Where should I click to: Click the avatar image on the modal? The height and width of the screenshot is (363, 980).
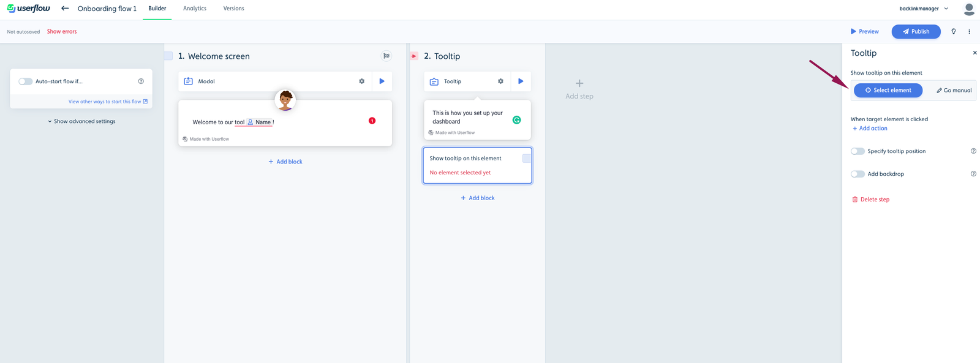pyautogui.click(x=285, y=100)
